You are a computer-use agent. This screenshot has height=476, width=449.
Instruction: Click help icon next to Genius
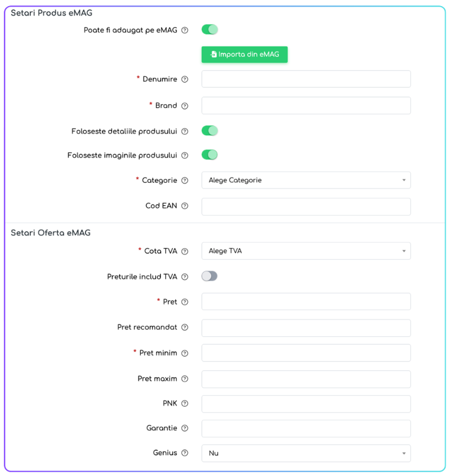click(x=185, y=453)
